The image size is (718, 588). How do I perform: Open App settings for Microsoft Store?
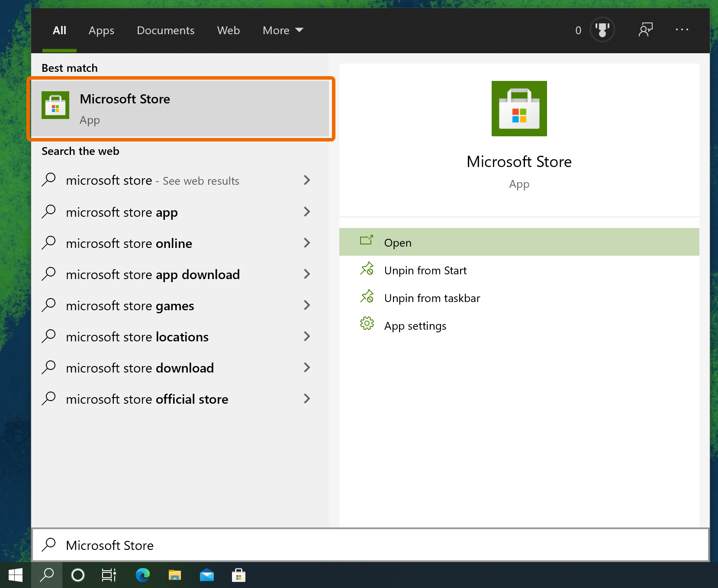click(x=519, y=326)
